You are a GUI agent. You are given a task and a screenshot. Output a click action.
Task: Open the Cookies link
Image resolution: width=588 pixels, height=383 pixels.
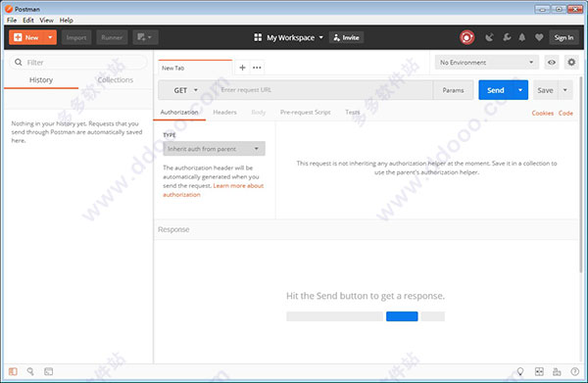coord(542,113)
